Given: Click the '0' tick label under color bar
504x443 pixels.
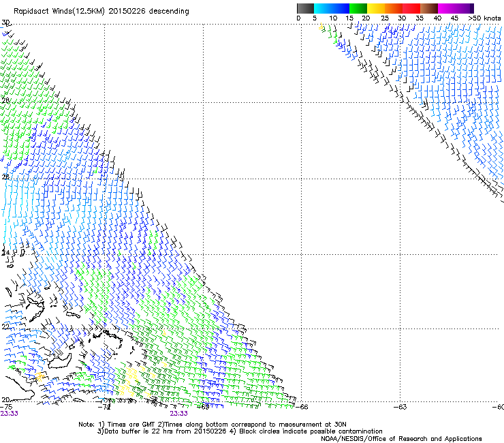Looking at the screenshot, I should click(x=298, y=18).
